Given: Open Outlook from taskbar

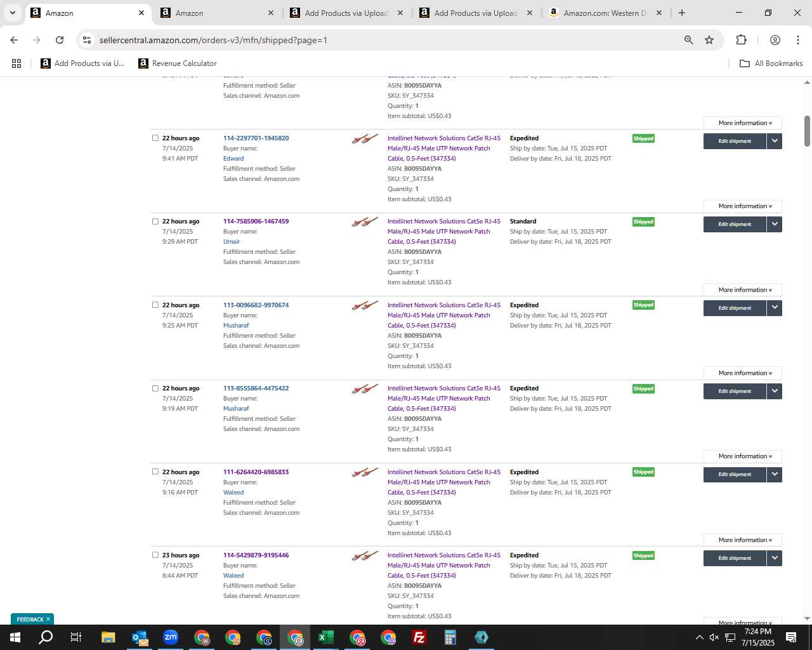Looking at the screenshot, I should tap(140, 637).
